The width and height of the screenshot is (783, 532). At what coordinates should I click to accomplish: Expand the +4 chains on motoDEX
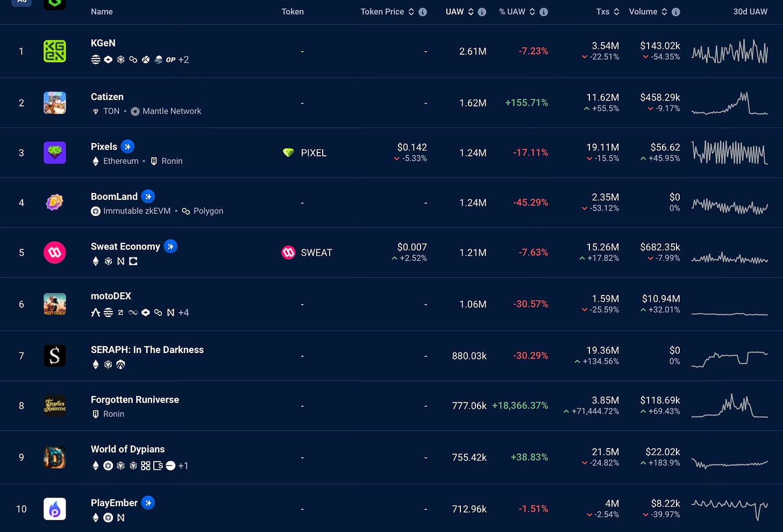(x=183, y=313)
